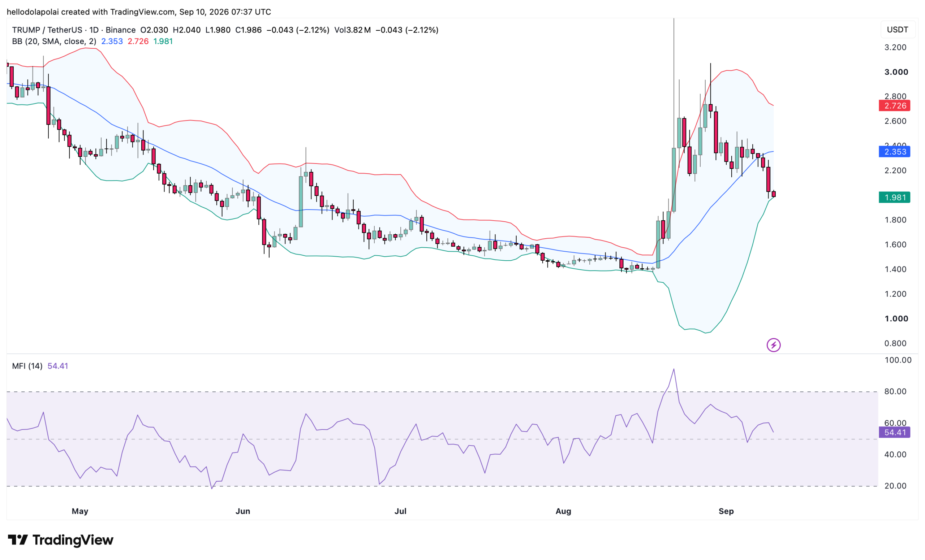Click the 20.00 MFI axis label

pyautogui.click(x=895, y=486)
